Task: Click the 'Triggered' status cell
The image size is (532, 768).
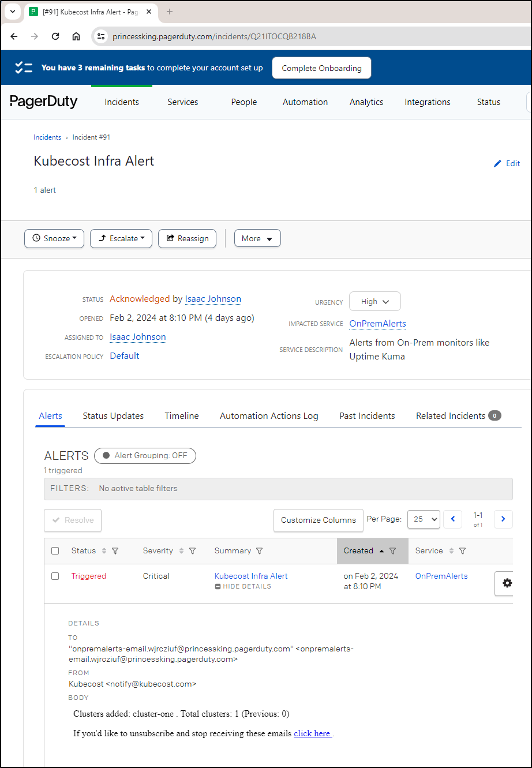Action: [89, 576]
